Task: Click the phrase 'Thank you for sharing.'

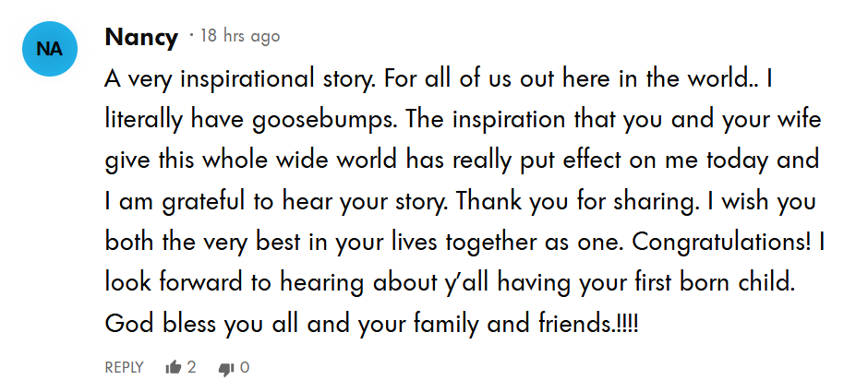Action: click(575, 202)
